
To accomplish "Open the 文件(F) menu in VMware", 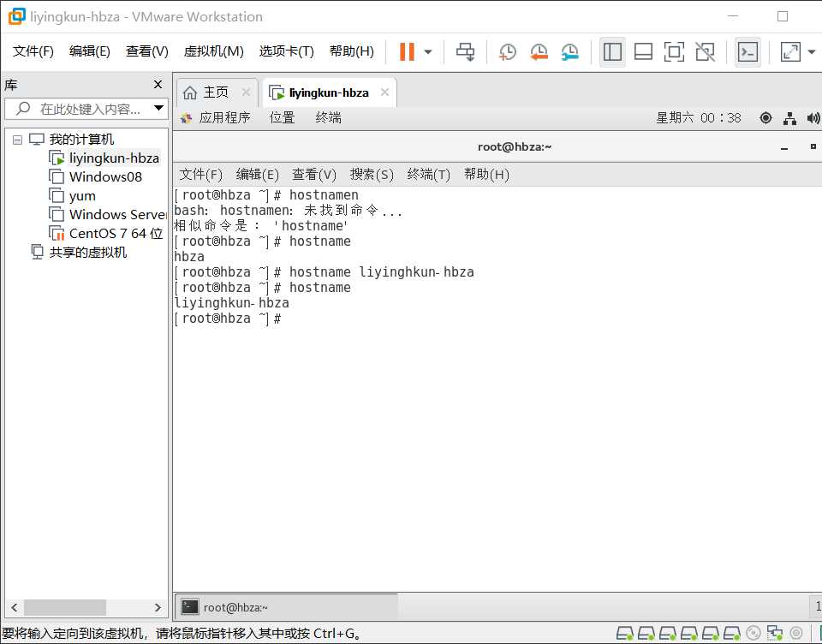I will (x=33, y=51).
